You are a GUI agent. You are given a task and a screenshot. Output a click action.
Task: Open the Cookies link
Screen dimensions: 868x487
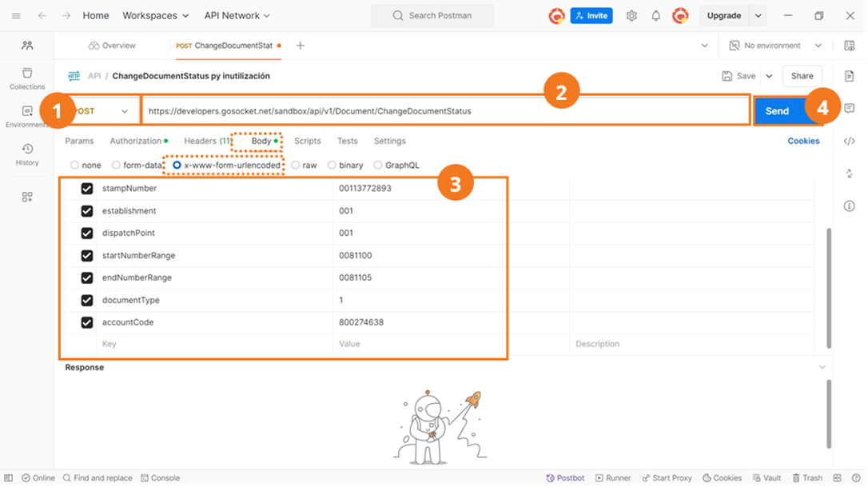click(x=803, y=141)
